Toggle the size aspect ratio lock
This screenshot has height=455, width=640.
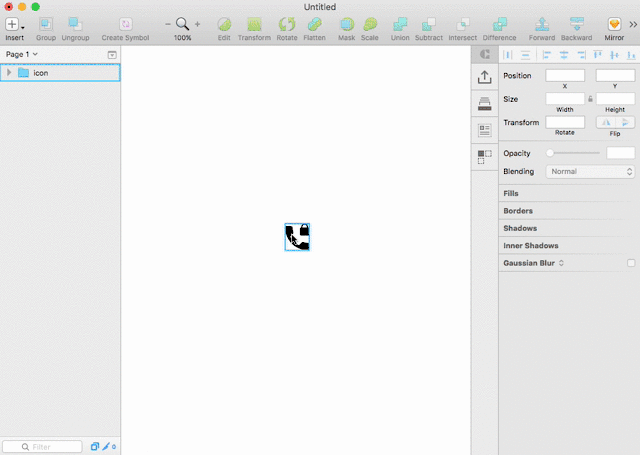point(590,99)
